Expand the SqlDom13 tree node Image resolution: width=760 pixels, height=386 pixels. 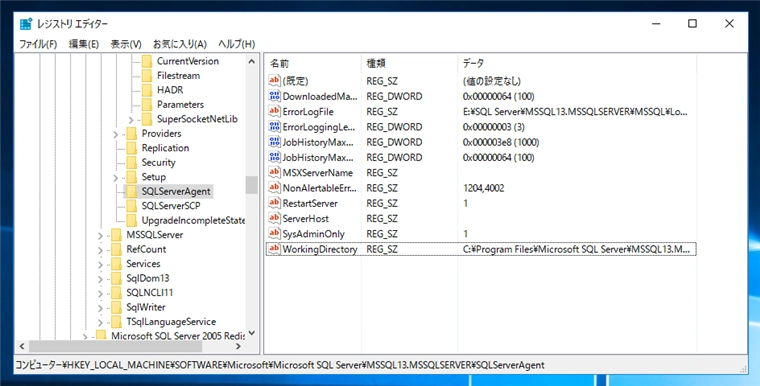(100, 279)
